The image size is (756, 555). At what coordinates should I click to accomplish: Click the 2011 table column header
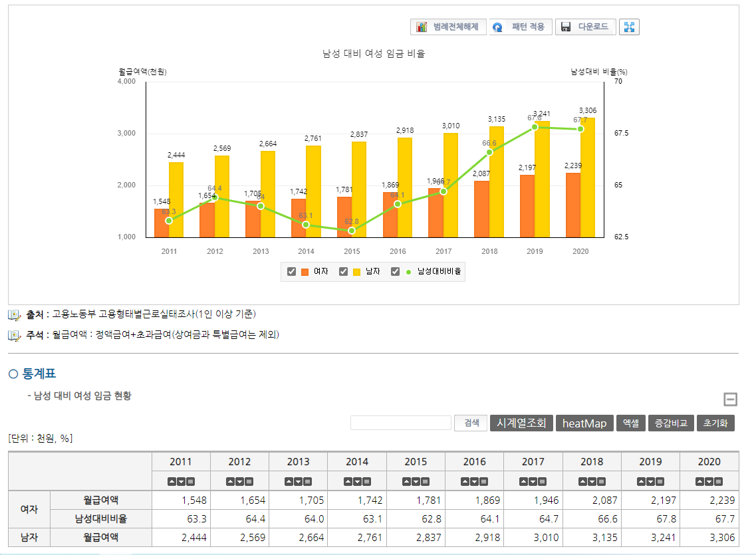click(181, 461)
